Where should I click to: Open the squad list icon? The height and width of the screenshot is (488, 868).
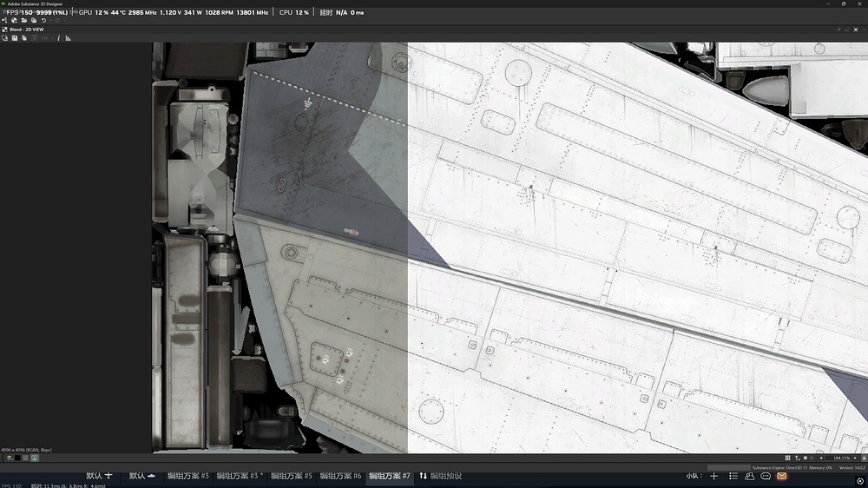tap(733, 476)
